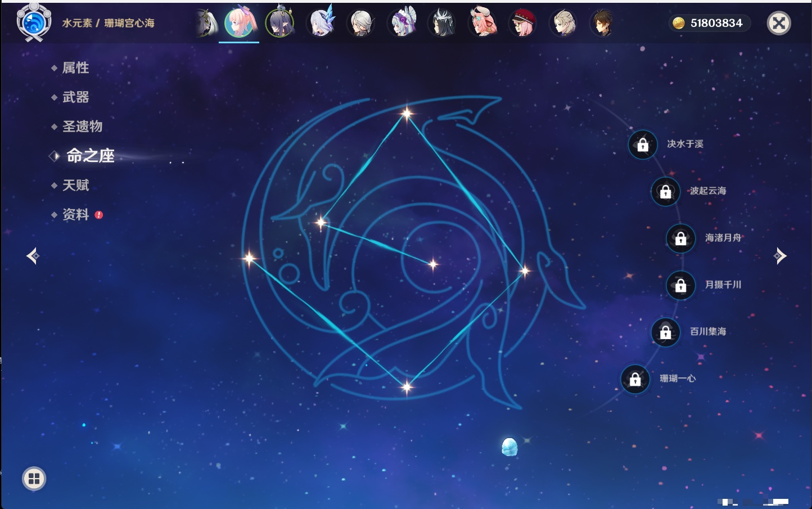
Task: Click the lock icon for 决水于溪
Action: pyautogui.click(x=643, y=145)
